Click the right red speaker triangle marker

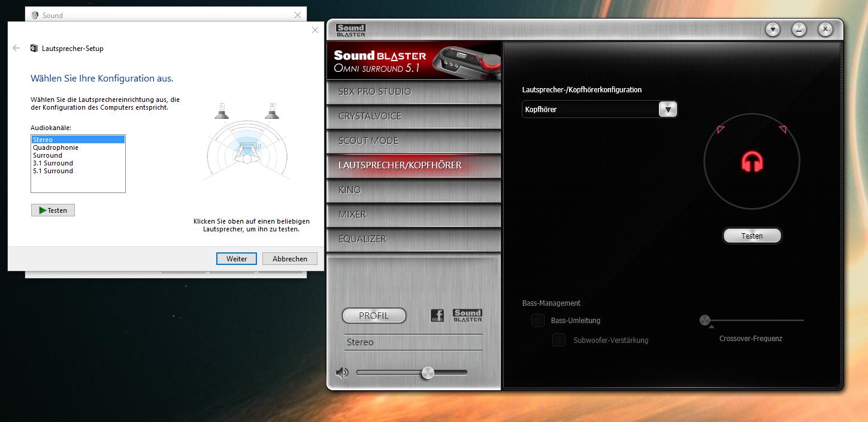[x=782, y=129]
